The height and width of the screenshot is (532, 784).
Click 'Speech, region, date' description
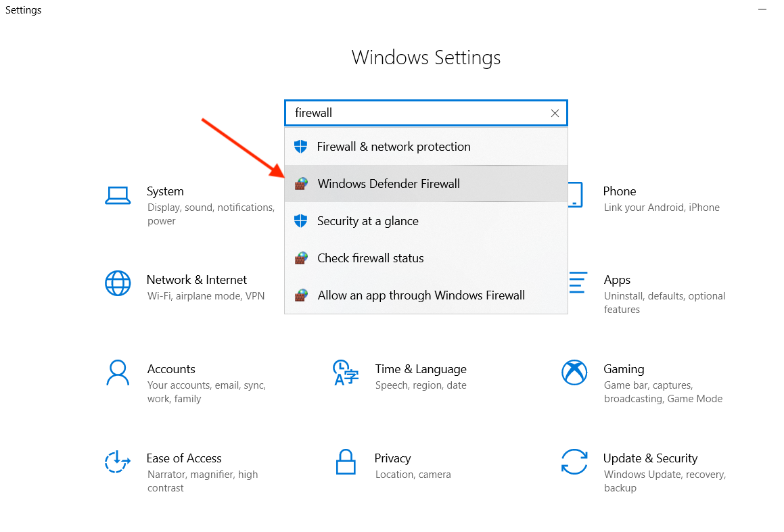point(421,385)
